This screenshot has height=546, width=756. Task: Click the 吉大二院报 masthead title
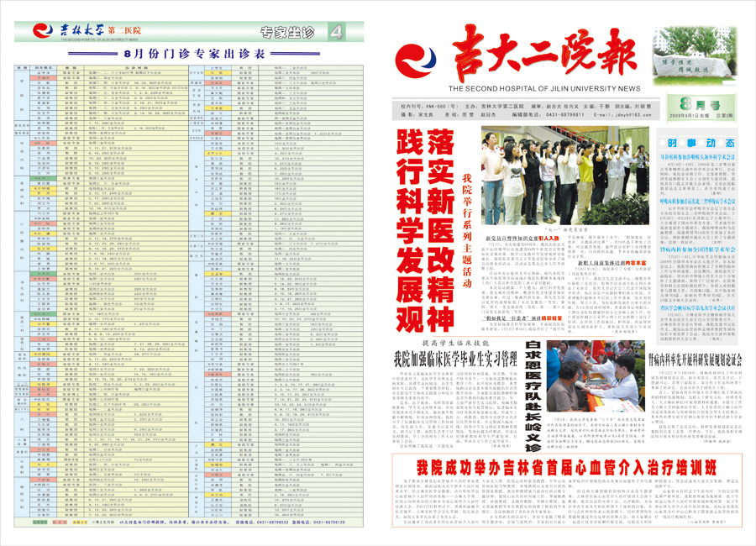pyautogui.click(x=546, y=54)
